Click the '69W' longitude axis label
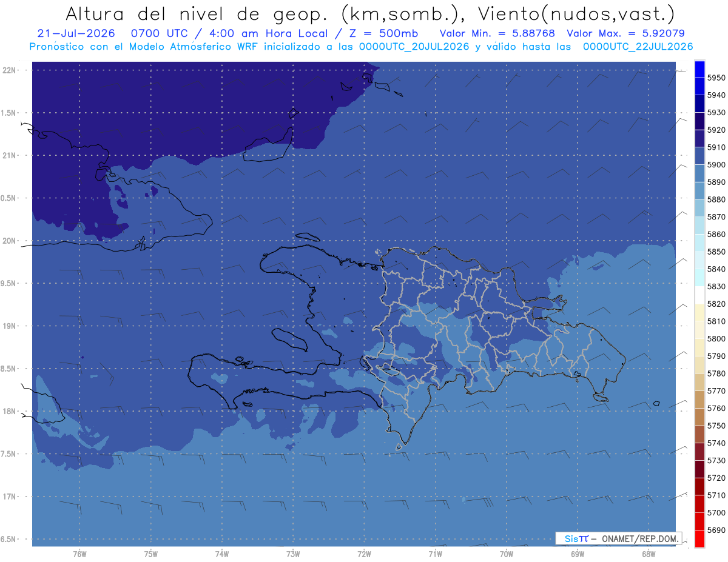This screenshot has height=562, width=728. [x=578, y=554]
